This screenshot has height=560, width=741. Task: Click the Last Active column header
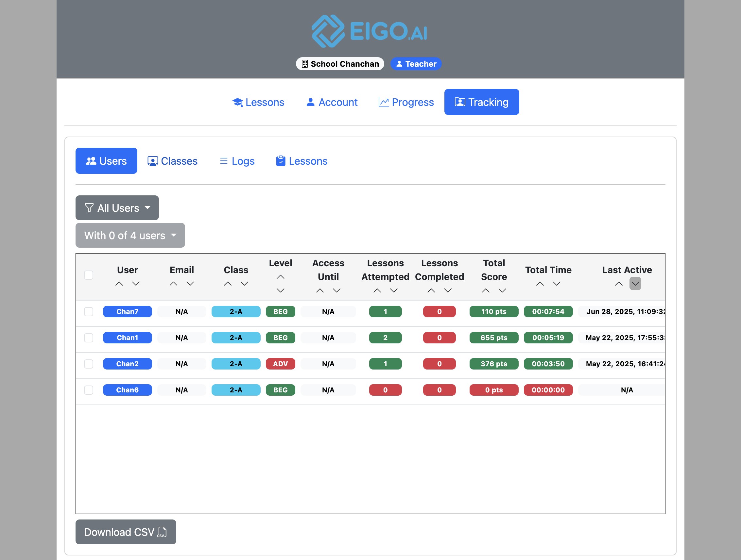pos(627,270)
